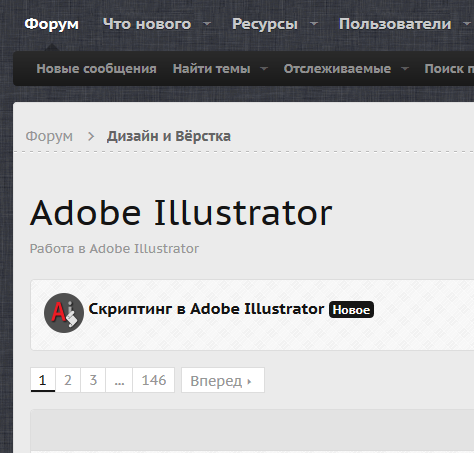Click the Adobe Illustrator scripting forum icon
Viewport: 474px width, 453px height.
64,313
